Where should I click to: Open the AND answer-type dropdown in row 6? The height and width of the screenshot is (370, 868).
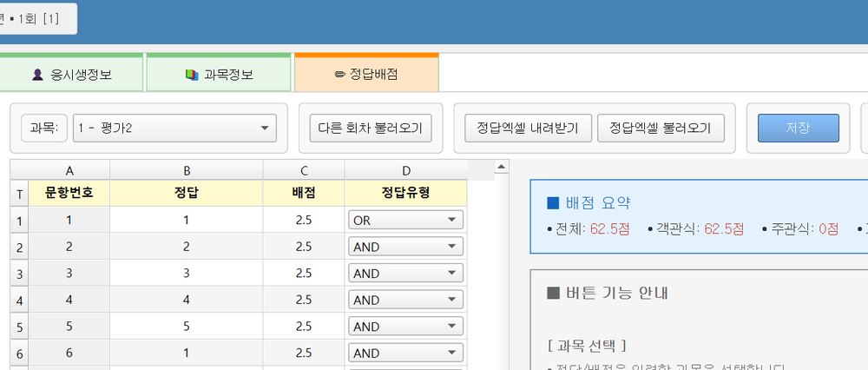[405, 353]
